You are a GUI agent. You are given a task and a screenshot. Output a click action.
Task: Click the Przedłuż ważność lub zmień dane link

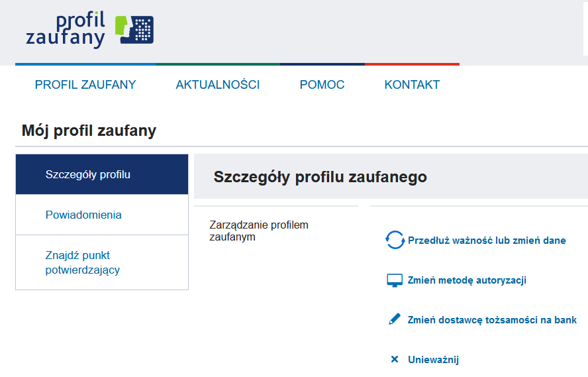[487, 241]
